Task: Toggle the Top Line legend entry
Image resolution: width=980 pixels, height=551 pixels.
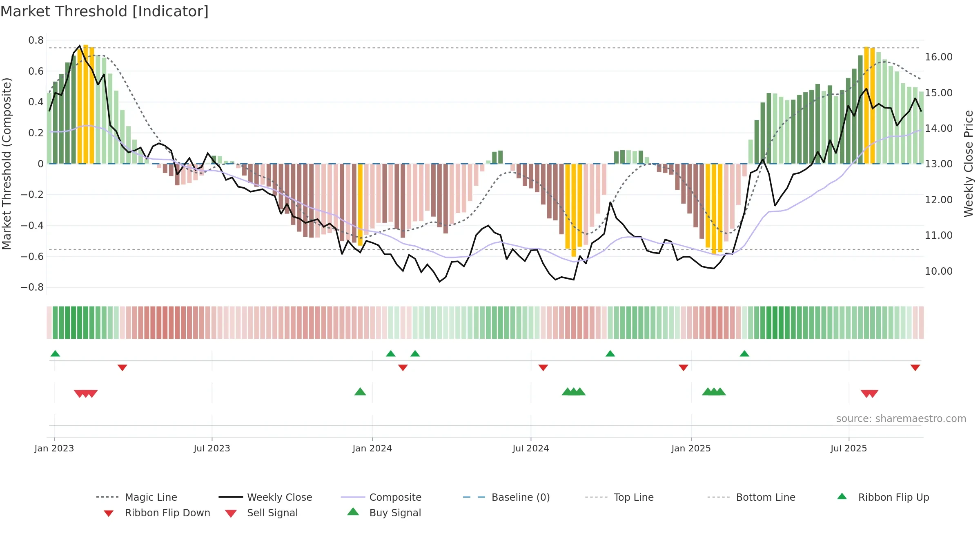Action: [619, 497]
